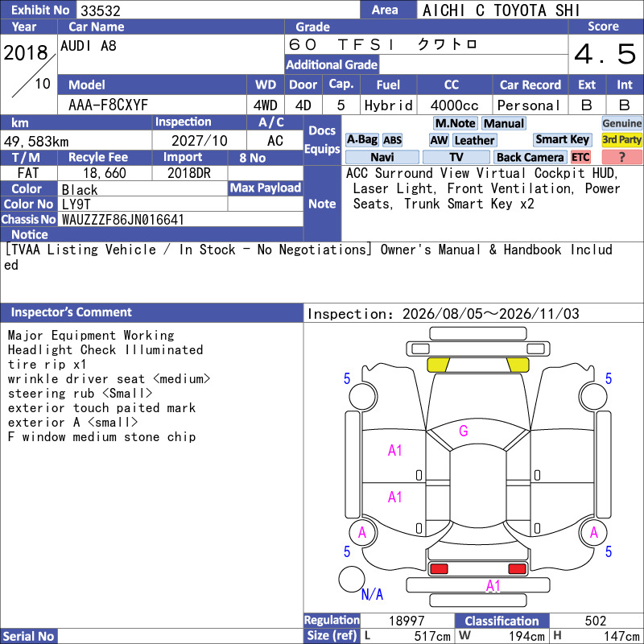This screenshot has width=644, height=644.
Task: Click the empty Additional Grade field
Action: (473, 64)
